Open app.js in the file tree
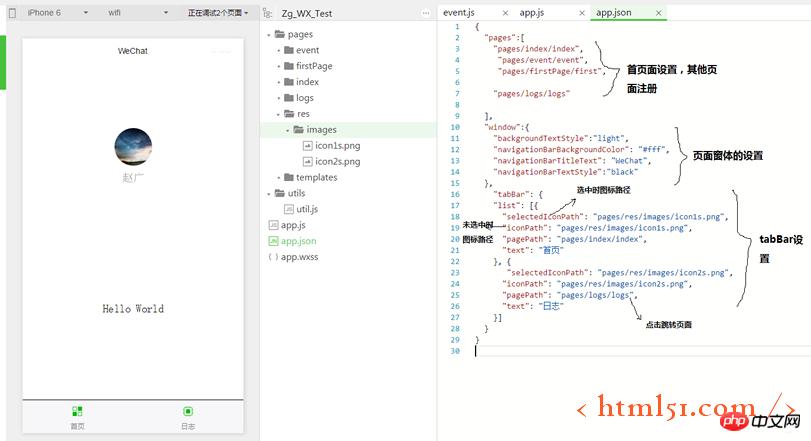This screenshot has width=811, height=441. 294,225
